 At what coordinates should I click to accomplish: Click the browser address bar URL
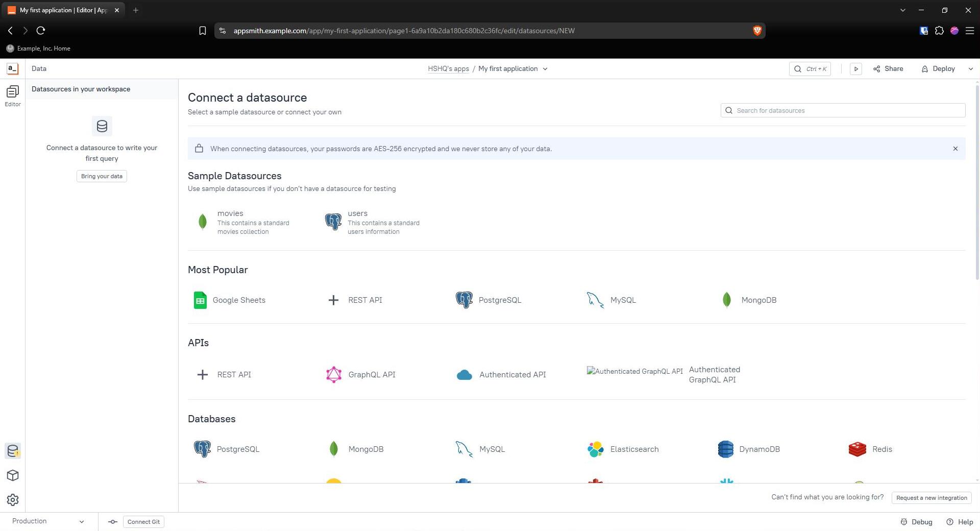(404, 31)
